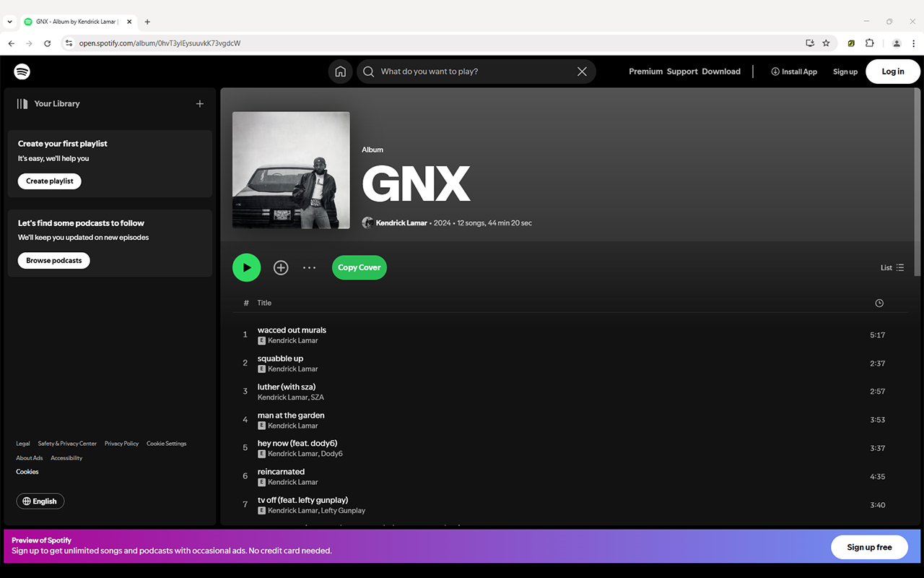Open the browser extensions puzzle icon
Viewport: 924px width, 578px height.
click(x=870, y=43)
